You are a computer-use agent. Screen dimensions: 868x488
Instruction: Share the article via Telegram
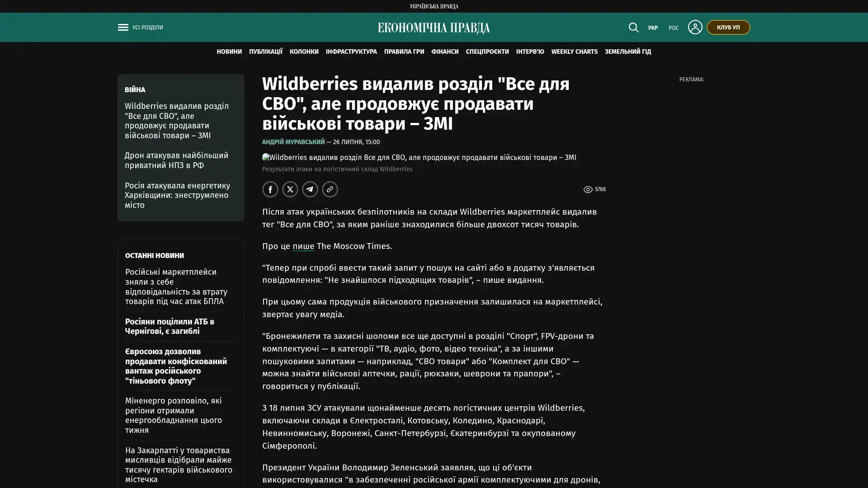pyautogui.click(x=310, y=189)
